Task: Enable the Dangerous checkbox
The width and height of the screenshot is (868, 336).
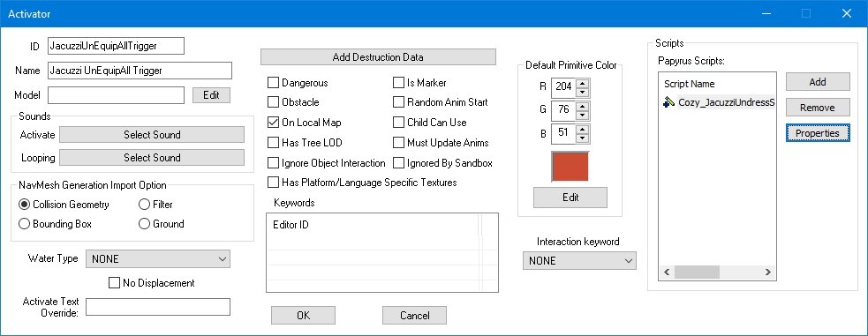Action: point(273,83)
